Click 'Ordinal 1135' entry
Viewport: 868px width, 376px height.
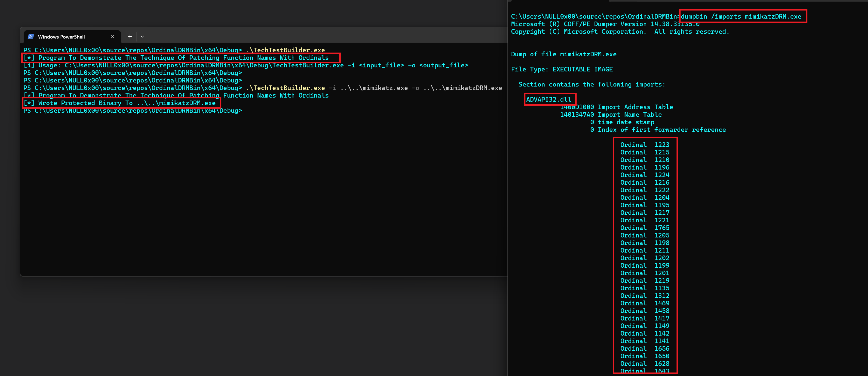[x=645, y=288]
